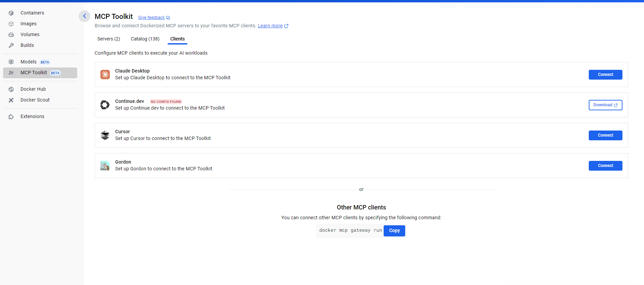Click external link icon beside Learn more
The image size is (644, 285).
[286, 26]
